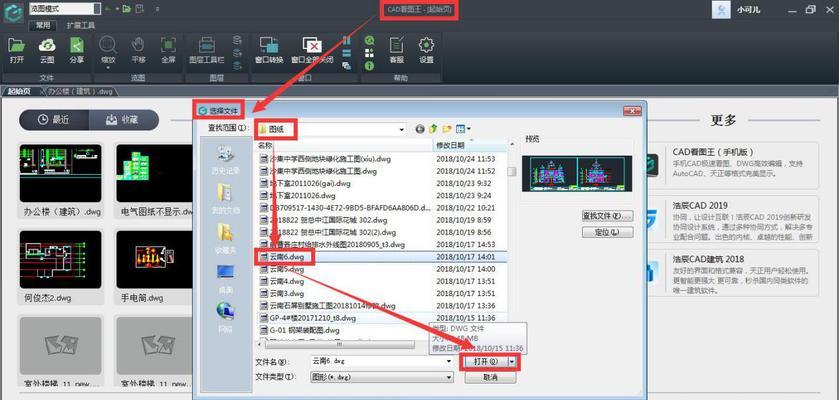The width and height of the screenshot is (839, 400).
Task: Click 窗口全部关闭 close all windows icon
Action: pyautogui.click(x=312, y=45)
